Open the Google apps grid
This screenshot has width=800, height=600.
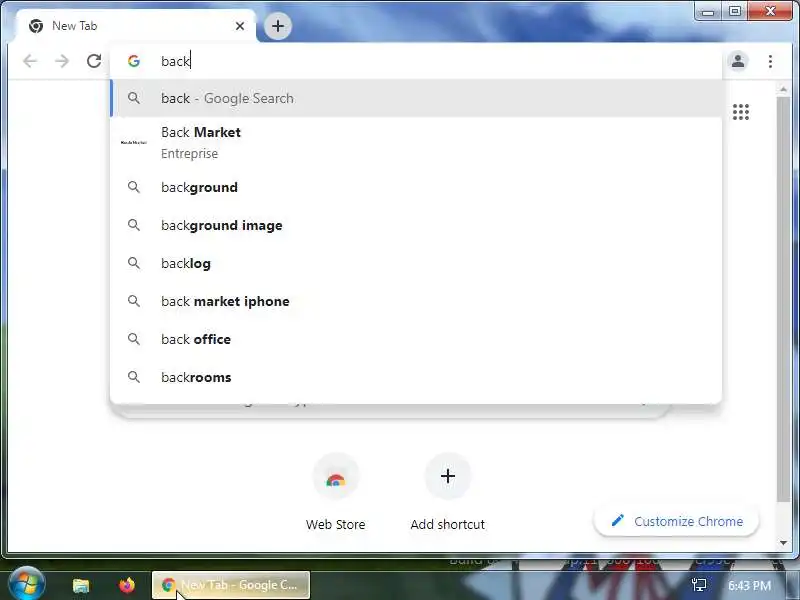[x=741, y=112]
